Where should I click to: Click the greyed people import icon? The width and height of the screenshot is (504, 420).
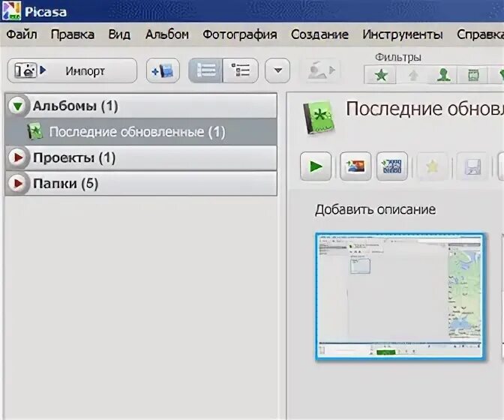point(321,70)
